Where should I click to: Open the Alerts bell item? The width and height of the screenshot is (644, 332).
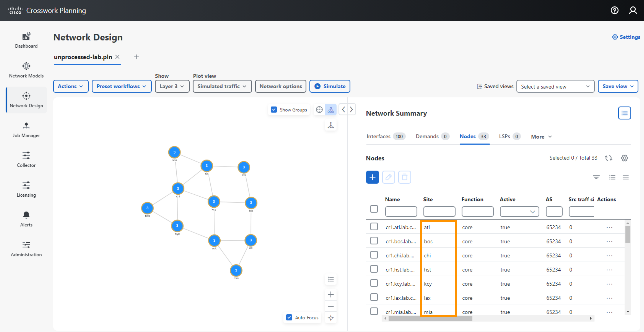click(x=26, y=219)
